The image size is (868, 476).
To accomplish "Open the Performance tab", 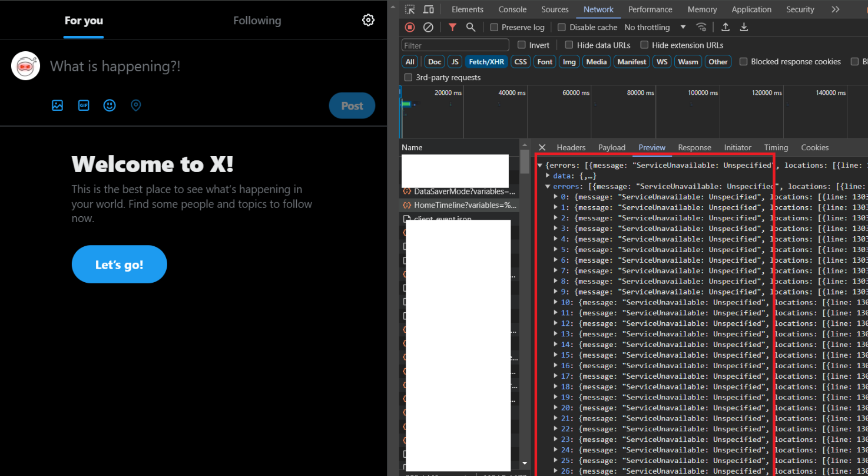I will point(650,9).
